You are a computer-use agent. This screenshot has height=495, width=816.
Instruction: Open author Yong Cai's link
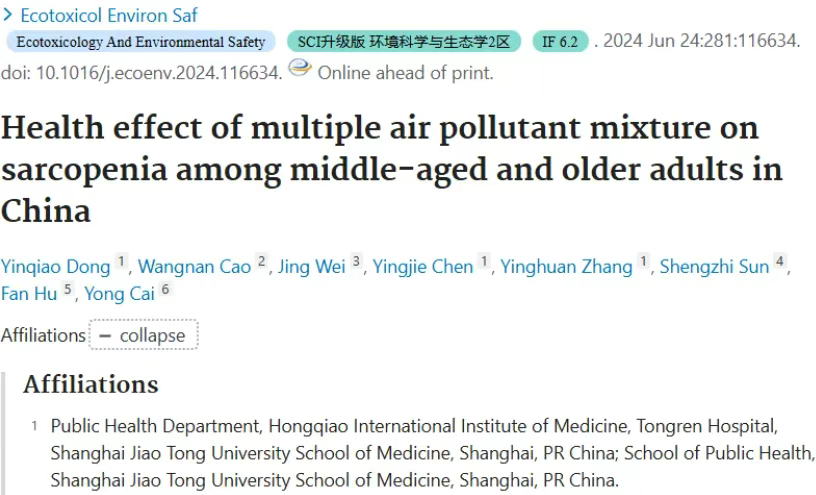pyautogui.click(x=120, y=294)
